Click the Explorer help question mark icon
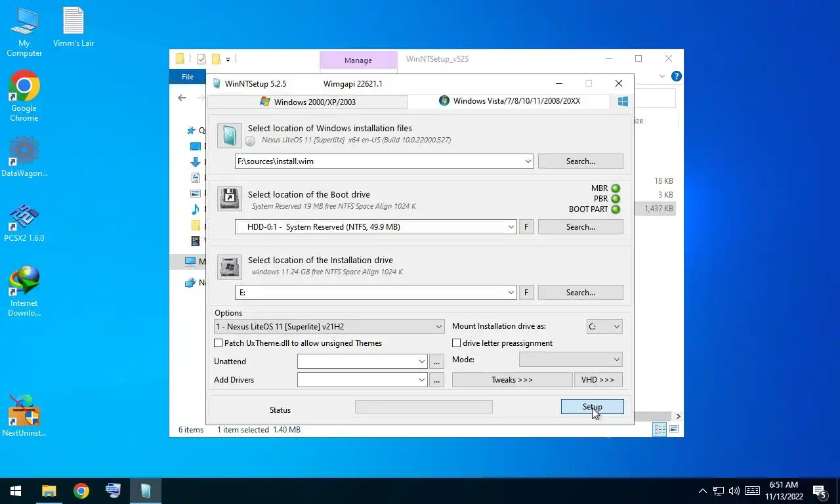This screenshot has width=840, height=504. coord(676,76)
